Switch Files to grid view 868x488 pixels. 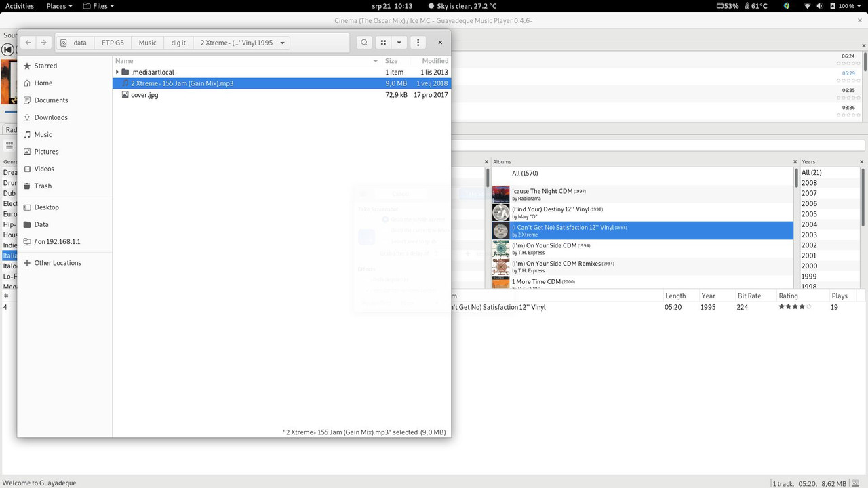[383, 42]
